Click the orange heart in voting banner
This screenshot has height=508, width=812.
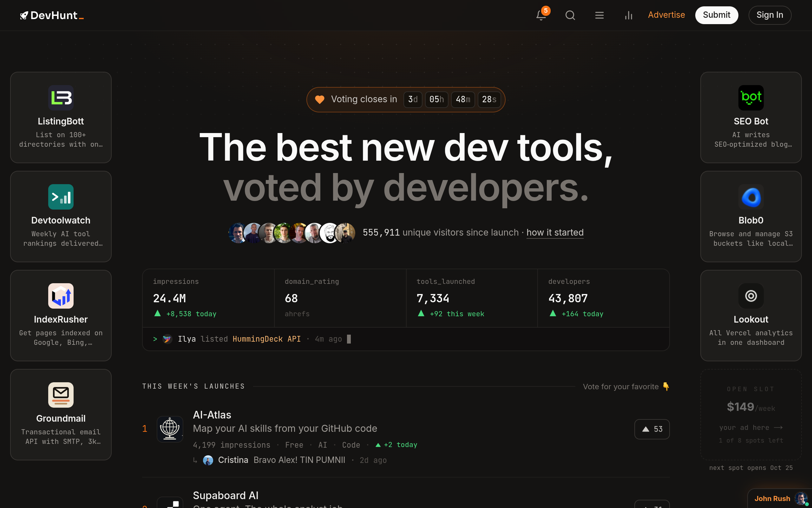tap(319, 99)
